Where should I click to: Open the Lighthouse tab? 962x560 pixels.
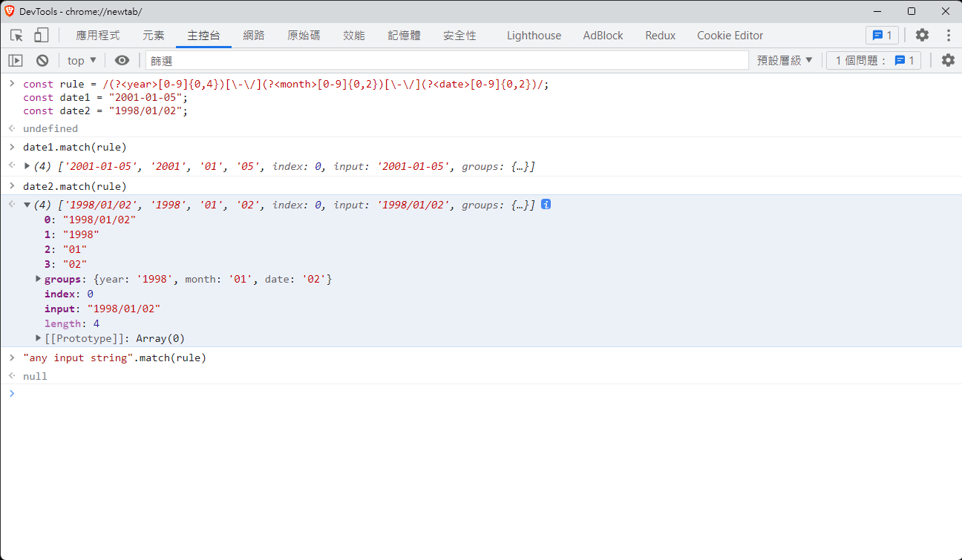[534, 36]
